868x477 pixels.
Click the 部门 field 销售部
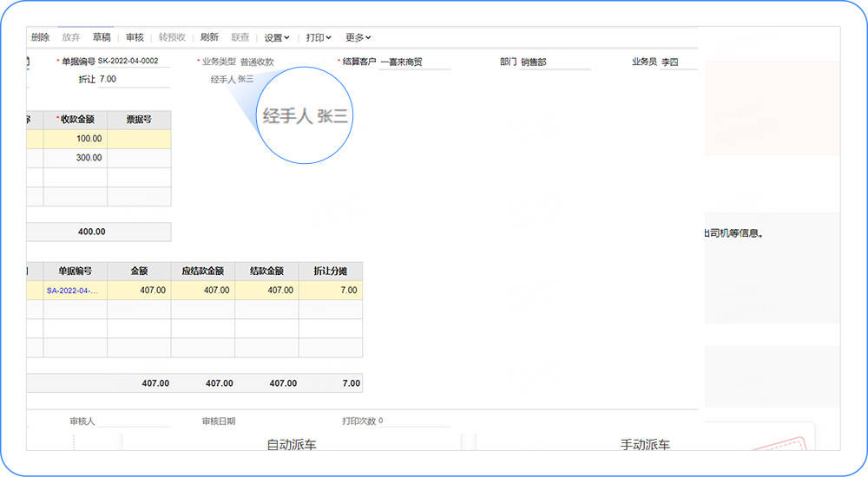pyautogui.click(x=556, y=62)
